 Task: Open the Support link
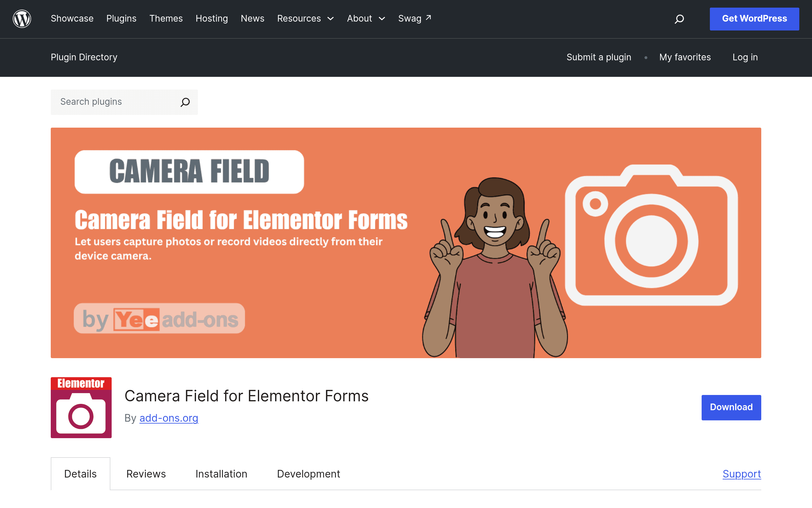pyautogui.click(x=742, y=474)
